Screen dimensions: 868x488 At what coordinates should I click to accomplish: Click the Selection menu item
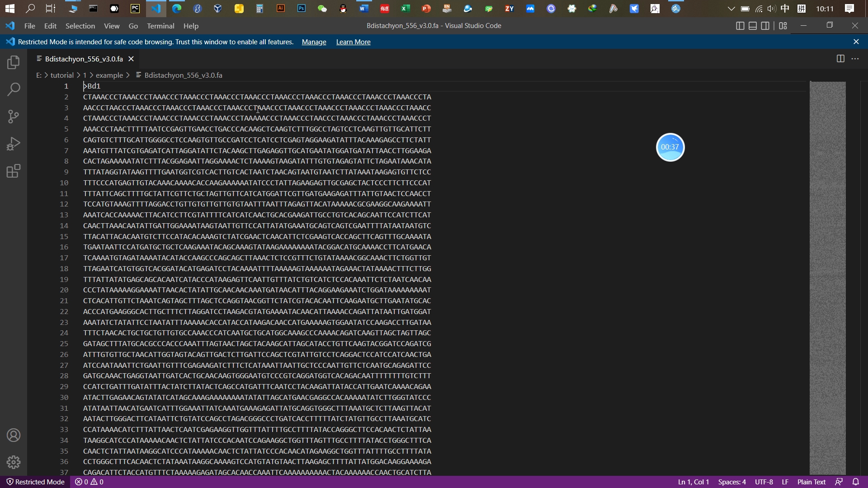(80, 26)
